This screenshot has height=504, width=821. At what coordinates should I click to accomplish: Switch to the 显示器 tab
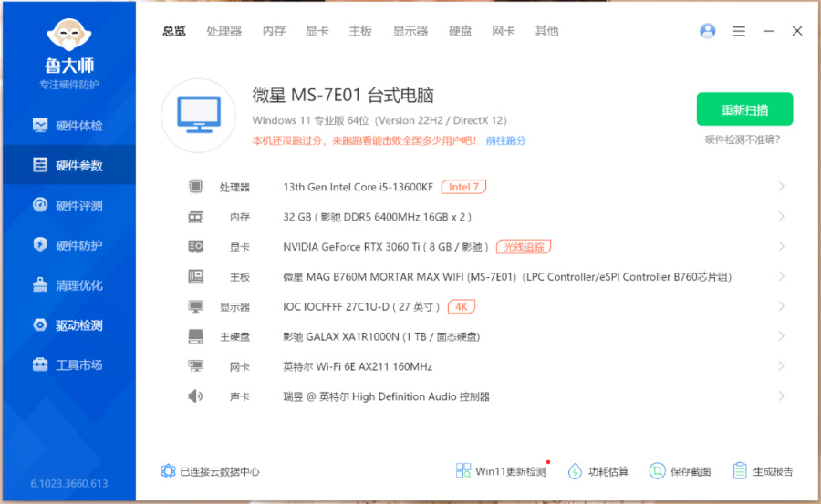(410, 31)
